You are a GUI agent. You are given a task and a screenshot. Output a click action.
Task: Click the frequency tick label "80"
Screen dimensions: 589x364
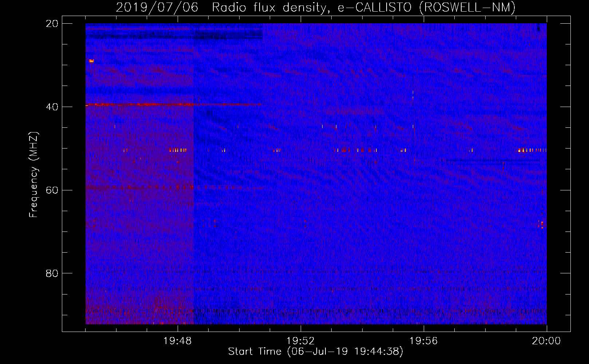click(52, 273)
